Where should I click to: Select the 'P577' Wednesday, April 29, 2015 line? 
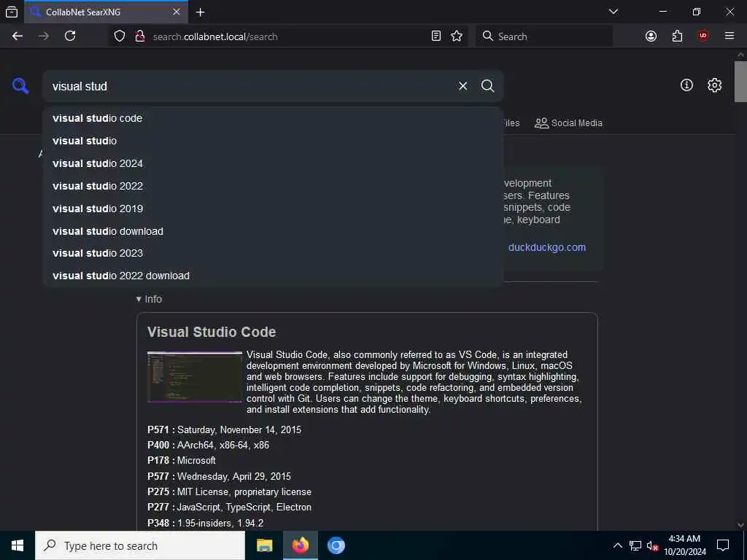tap(219, 476)
